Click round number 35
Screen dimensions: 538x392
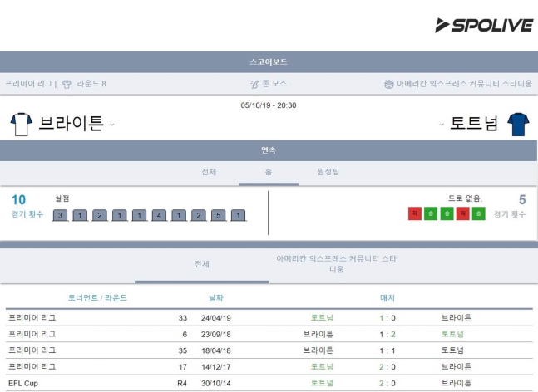(x=183, y=350)
